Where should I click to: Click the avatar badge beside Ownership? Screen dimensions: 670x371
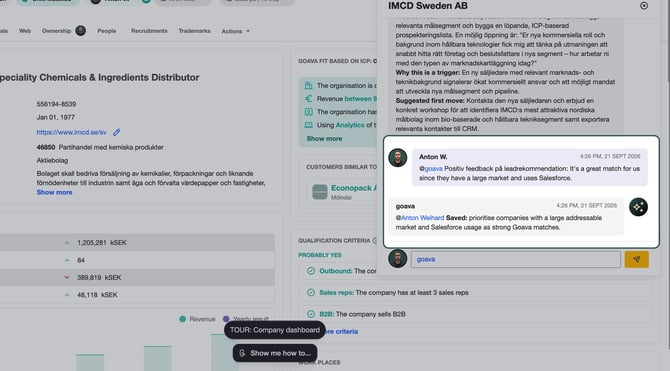80,31
